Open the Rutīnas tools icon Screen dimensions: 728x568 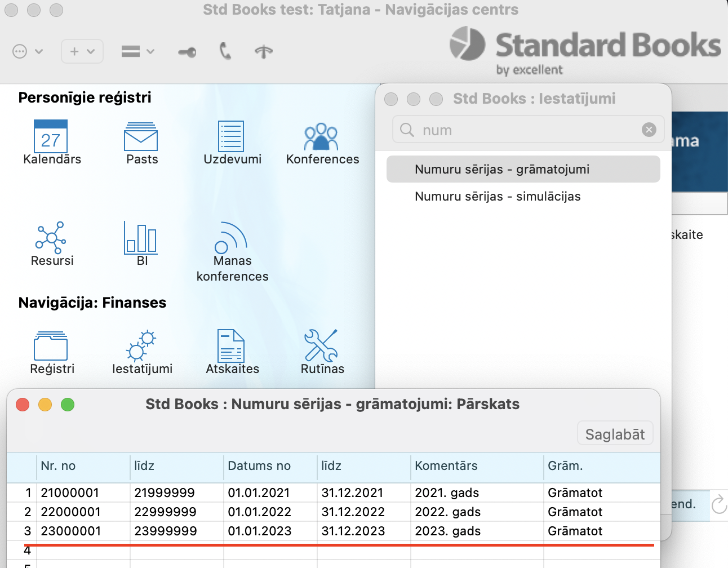[321, 346]
